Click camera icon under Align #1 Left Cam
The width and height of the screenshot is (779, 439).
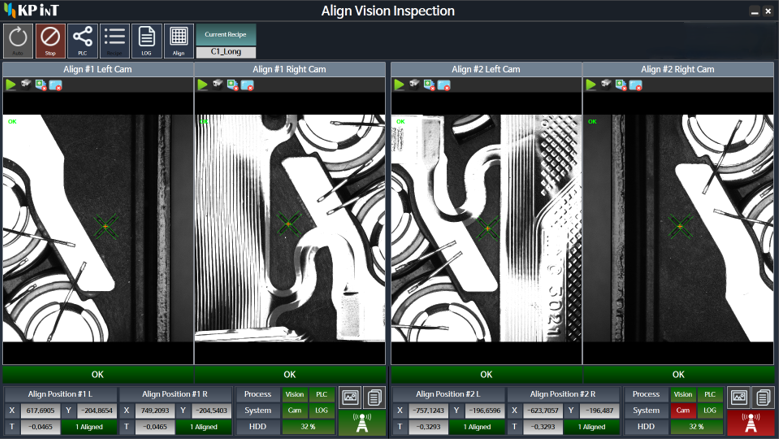pos(25,84)
